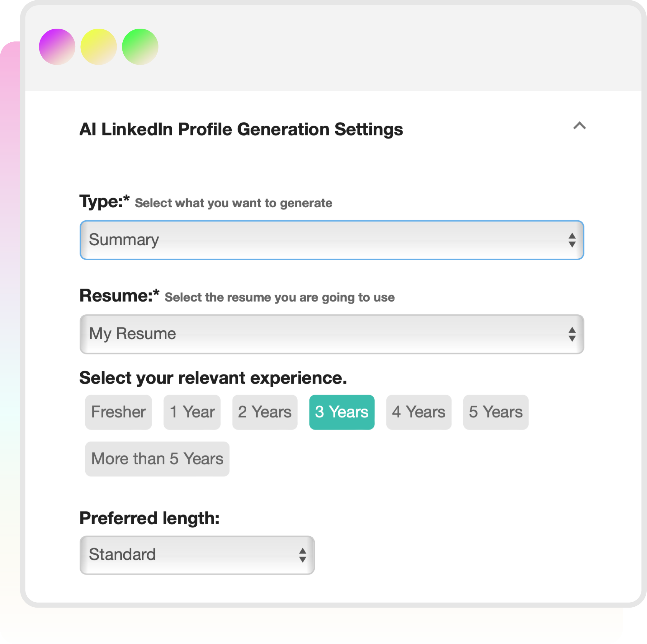647x644 pixels.
Task: Pick the 2 Years experience option
Action: (265, 412)
